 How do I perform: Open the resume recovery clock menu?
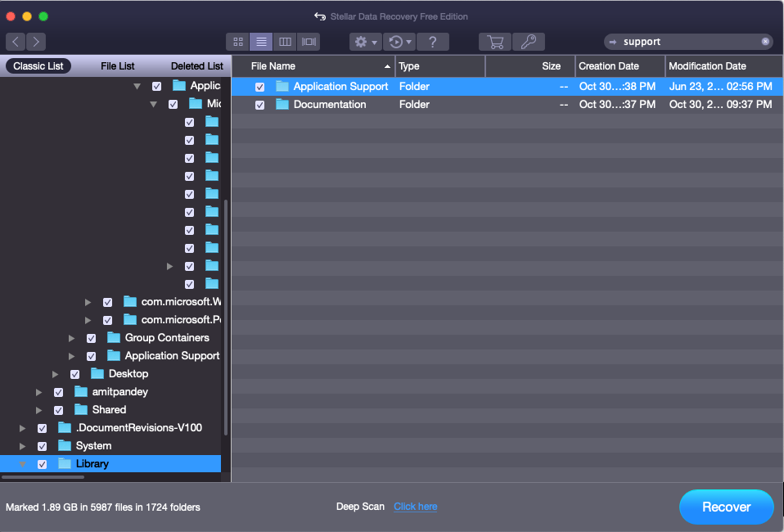click(x=399, y=42)
